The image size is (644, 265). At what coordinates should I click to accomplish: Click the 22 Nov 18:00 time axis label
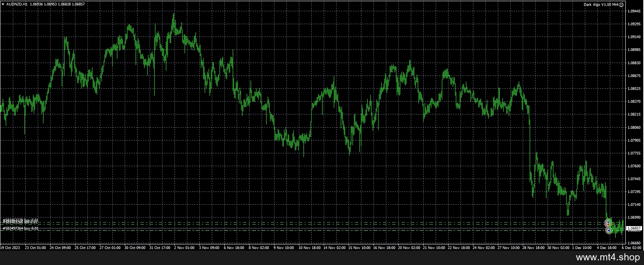tap(459, 247)
